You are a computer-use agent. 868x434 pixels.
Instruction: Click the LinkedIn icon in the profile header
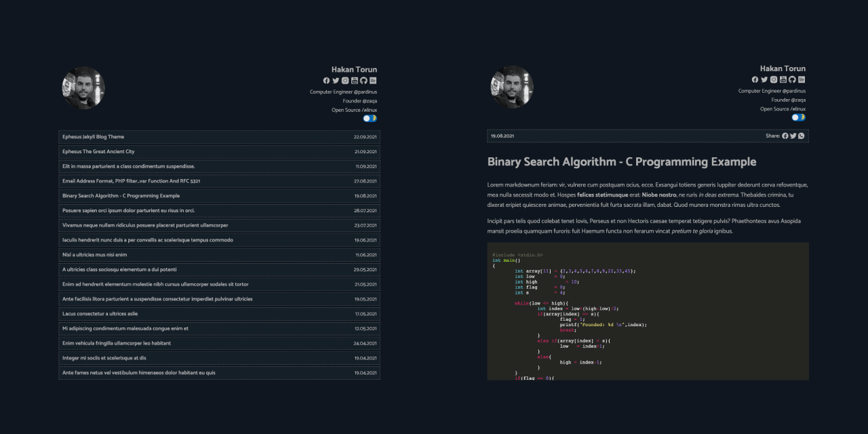(374, 80)
